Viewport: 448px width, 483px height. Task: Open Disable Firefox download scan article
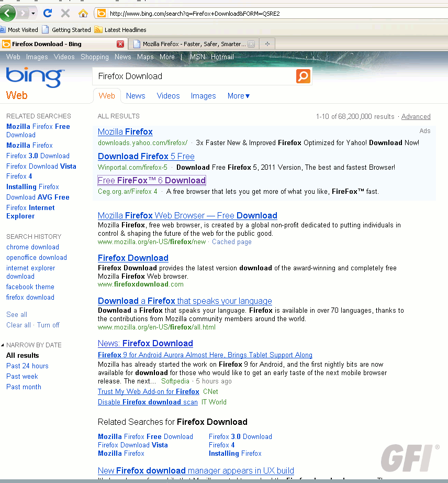[148, 402]
